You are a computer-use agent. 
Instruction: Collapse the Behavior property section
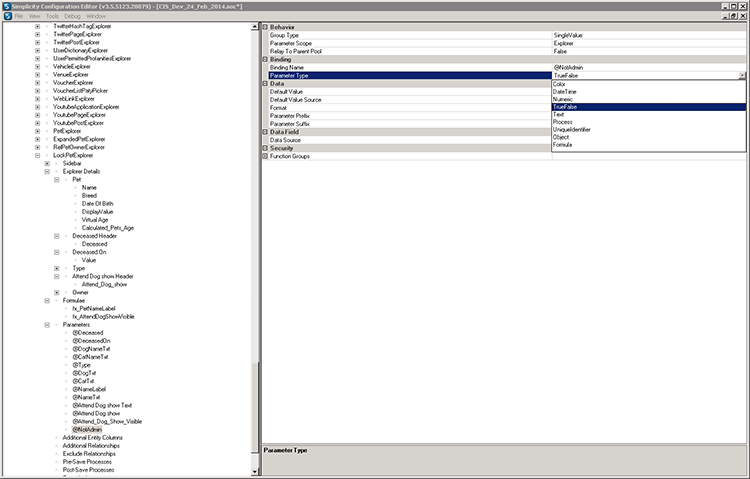[x=265, y=27]
